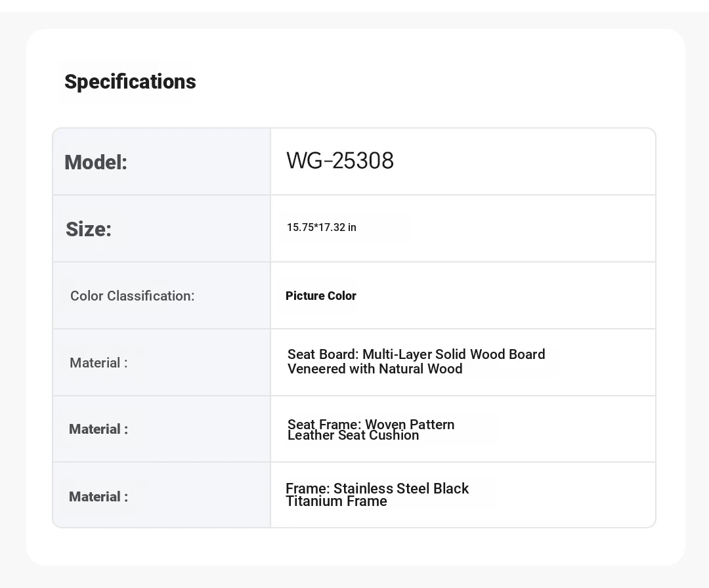This screenshot has height=588, width=709.
Task: Click blank space right of Specifications heading
Action: [x=429, y=82]
